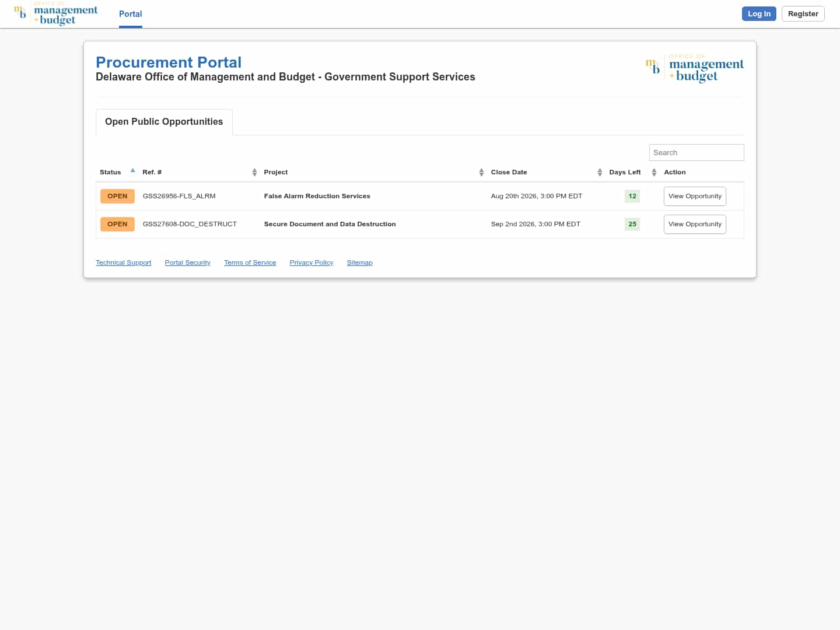Viewport: 840px width, 630px height.
Task: Select reference GSS27608-DOC_DESTRUCT
Action: tap(190, 224)
